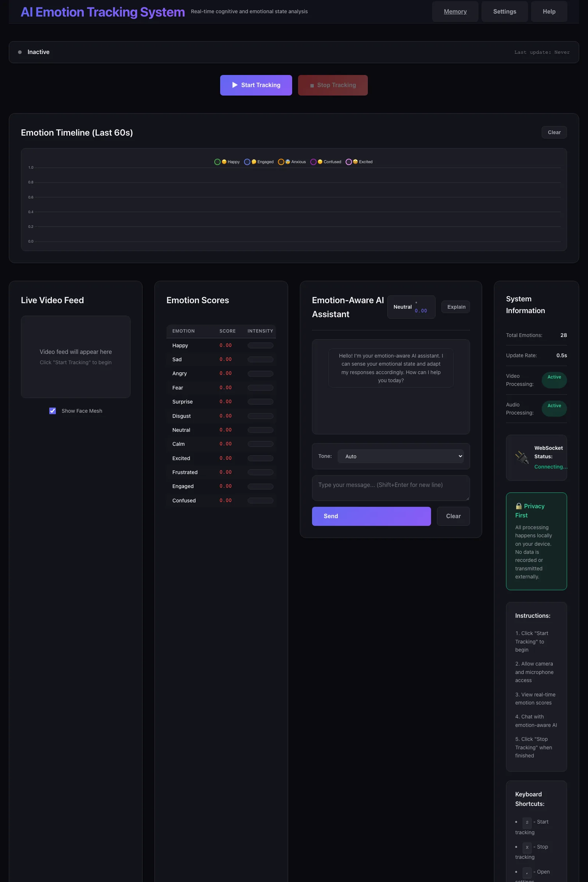This screenshot has height=882, width=588.
Task: Clear the assistant chat
Action: coord(453,516)
